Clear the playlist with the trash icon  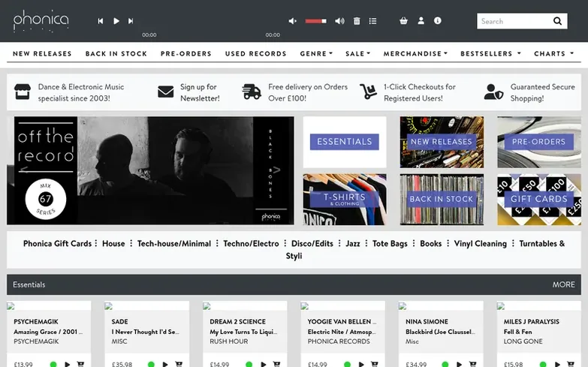[357, 21]
